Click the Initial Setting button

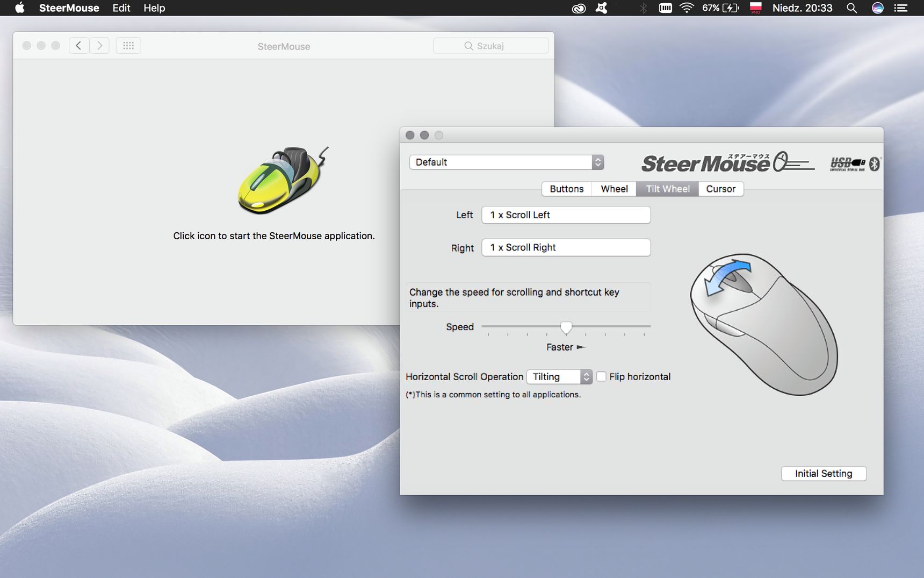(824, 474)
